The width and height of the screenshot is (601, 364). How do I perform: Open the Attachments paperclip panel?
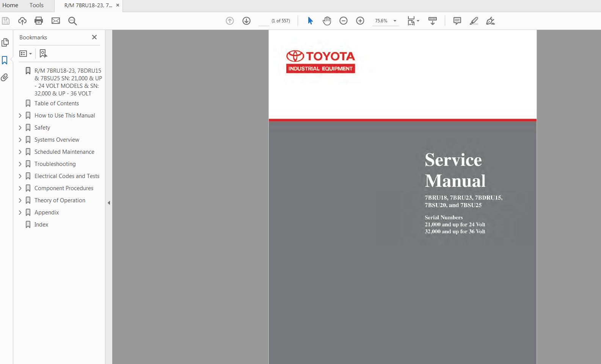[5, 78]
